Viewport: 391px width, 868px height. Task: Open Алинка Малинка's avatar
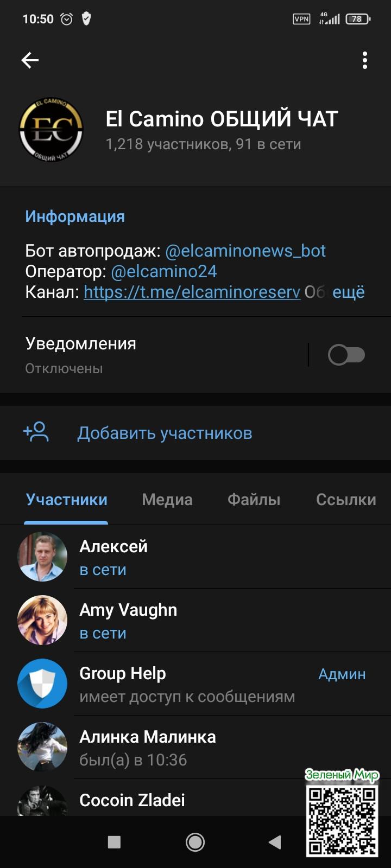pos(42,747)
